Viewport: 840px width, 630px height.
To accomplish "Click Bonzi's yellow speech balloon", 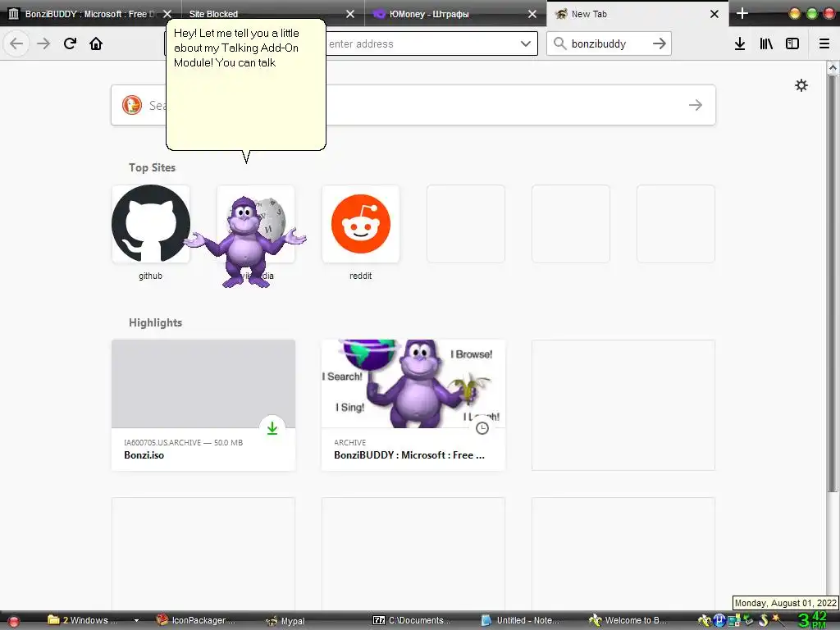I will (x=246, y=84).
